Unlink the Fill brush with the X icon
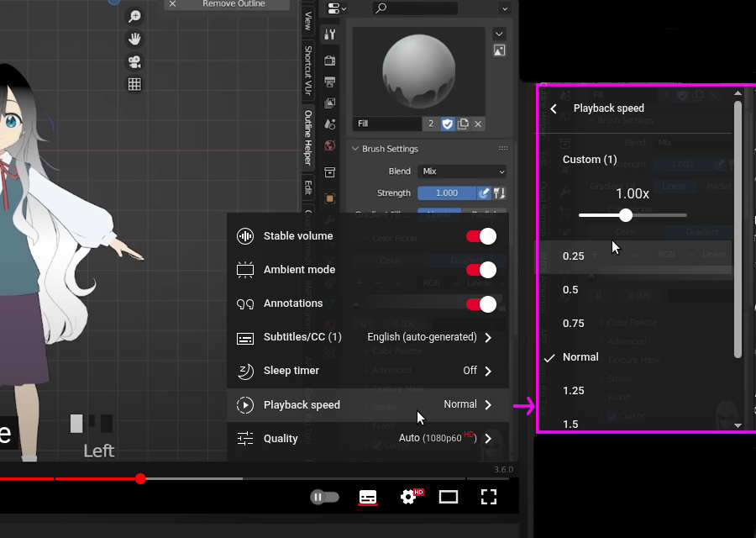Screen dimensions: 756x538 coord(478,124)
